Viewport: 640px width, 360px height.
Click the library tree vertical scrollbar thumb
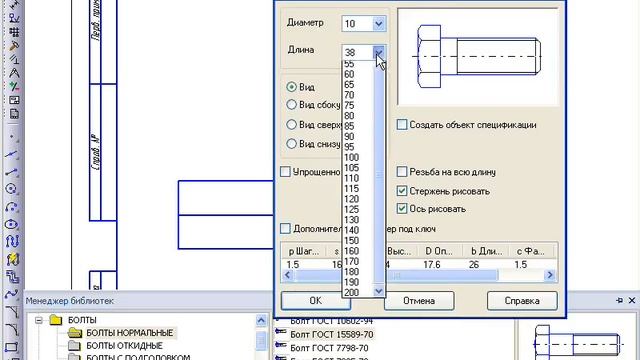[x=261, y=341]
